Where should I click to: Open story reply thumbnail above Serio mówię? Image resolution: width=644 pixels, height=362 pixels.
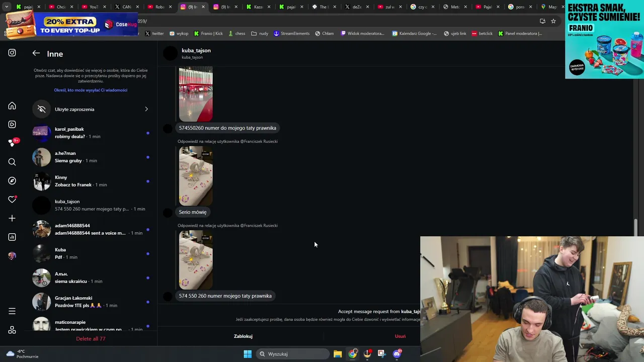click(196, 176)
